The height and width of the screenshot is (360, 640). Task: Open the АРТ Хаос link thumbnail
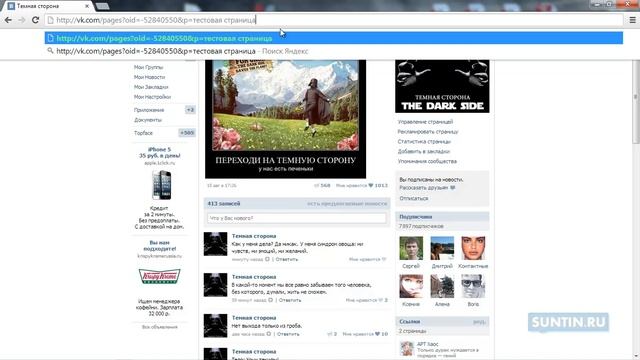(x=407, y=349)
